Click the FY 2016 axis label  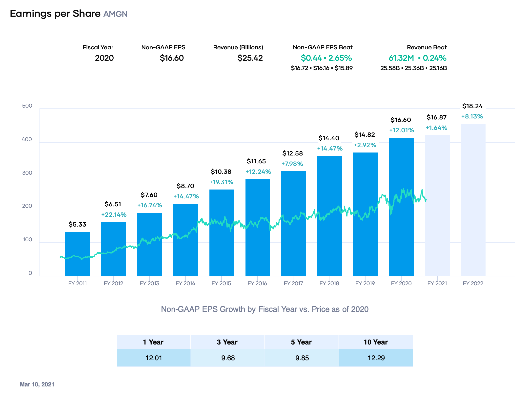257,283
